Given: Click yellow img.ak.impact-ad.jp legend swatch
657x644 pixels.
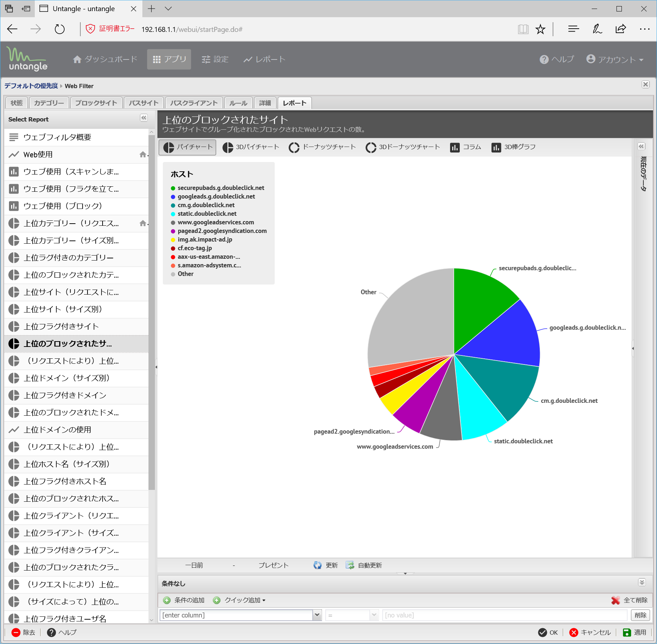Looking at the screenshot, I should [173, 240].
